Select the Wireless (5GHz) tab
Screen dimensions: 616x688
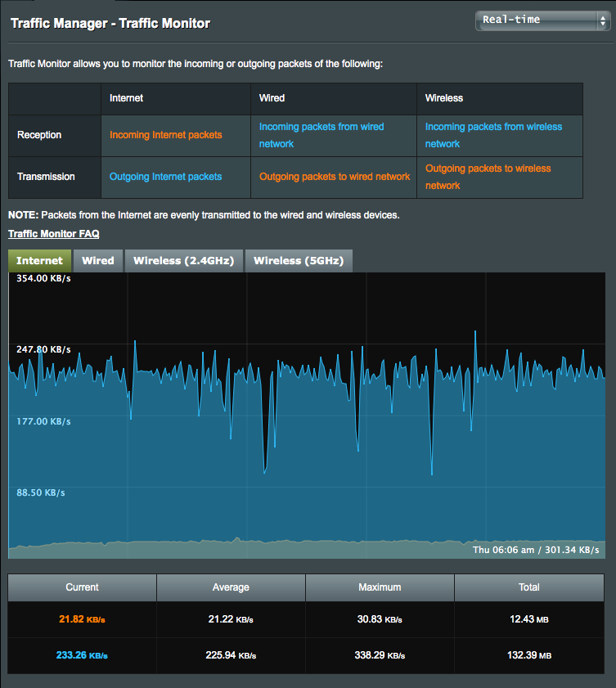click(x=299, y=261)
